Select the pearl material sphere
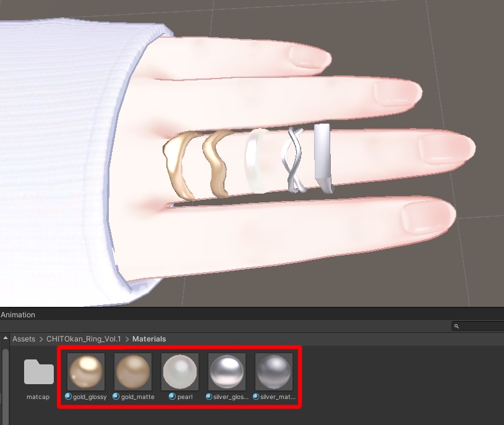This screenshot has width=504, height=425. pyautogui.click(x=180, y=372)
